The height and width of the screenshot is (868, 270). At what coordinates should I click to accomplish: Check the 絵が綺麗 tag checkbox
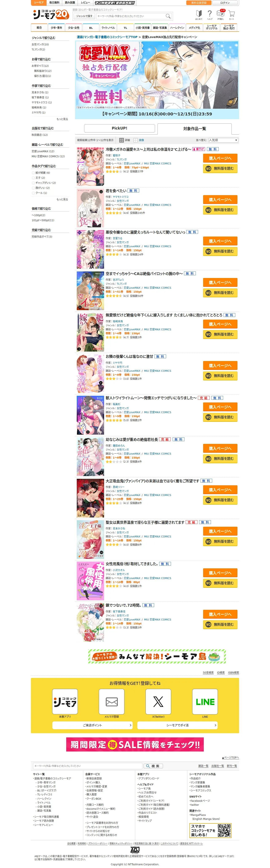(x=33, y=172)
